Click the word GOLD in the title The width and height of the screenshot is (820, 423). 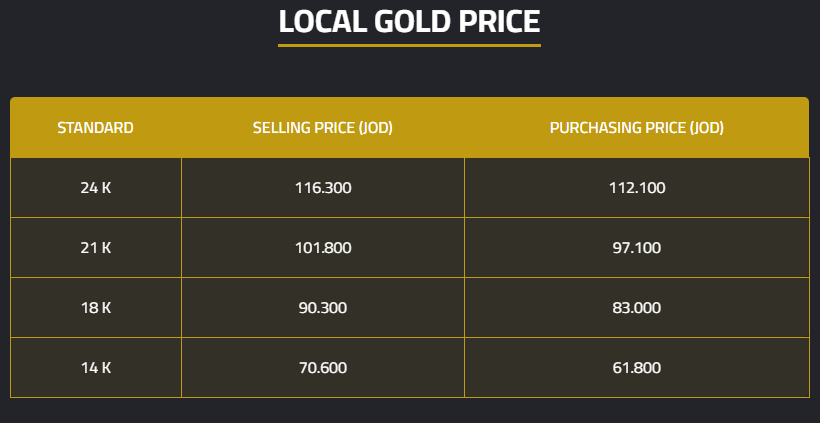[407, 21]
